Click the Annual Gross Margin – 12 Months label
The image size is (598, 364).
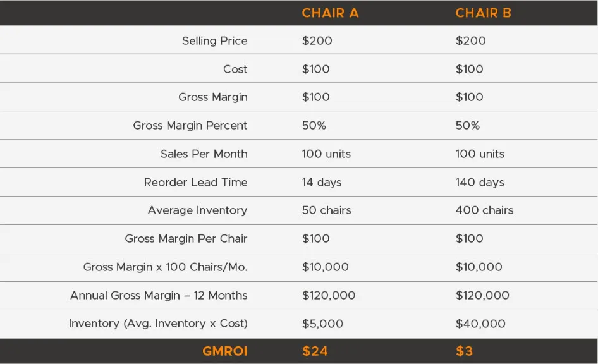159,296
